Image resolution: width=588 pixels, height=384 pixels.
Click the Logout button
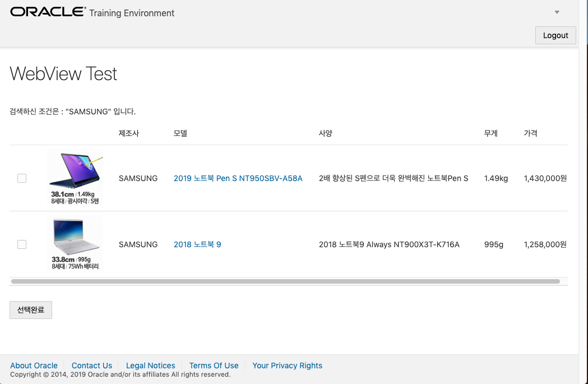pyautogui.click(x=555, y=35)
